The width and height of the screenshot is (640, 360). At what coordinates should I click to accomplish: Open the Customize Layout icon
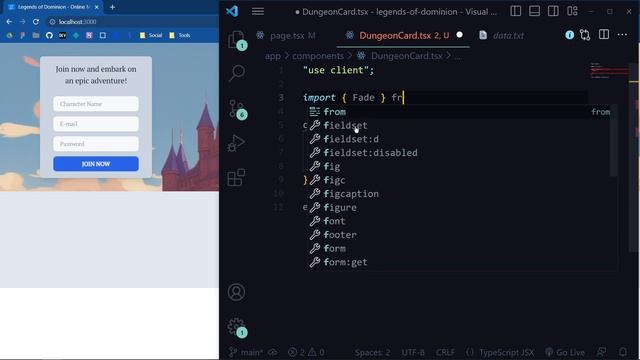point(572,11)
